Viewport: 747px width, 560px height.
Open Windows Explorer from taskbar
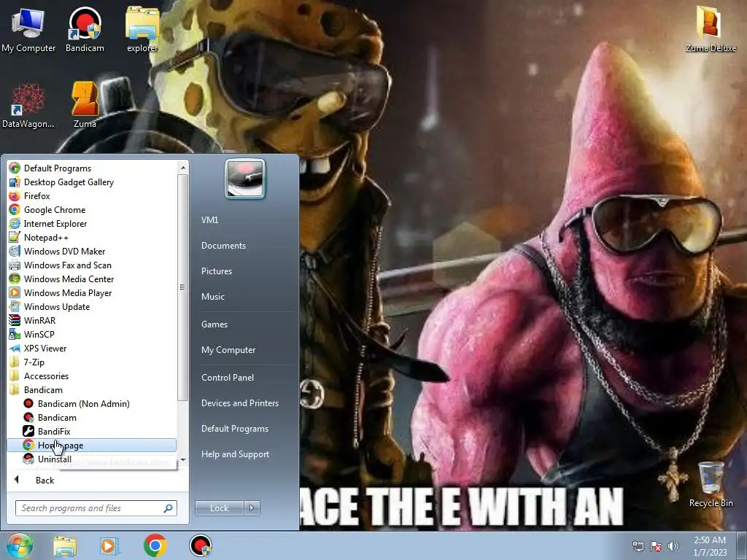[x=65, y=546]
